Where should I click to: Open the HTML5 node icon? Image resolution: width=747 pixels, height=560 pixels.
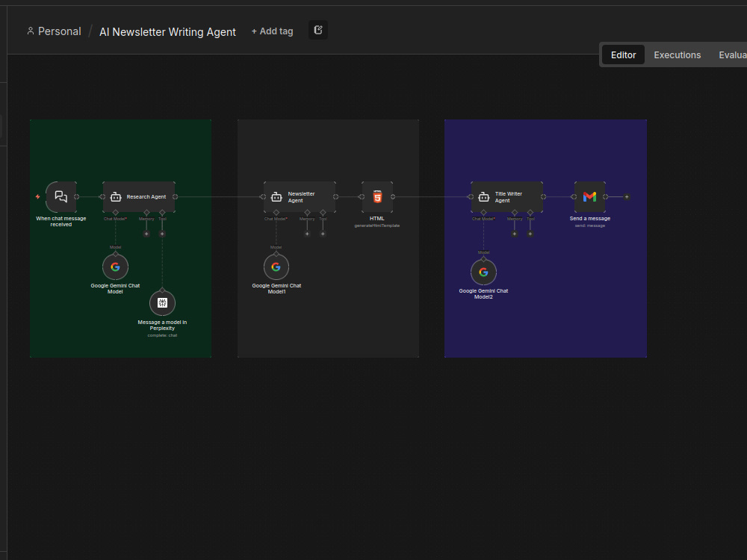click(377, 196)
